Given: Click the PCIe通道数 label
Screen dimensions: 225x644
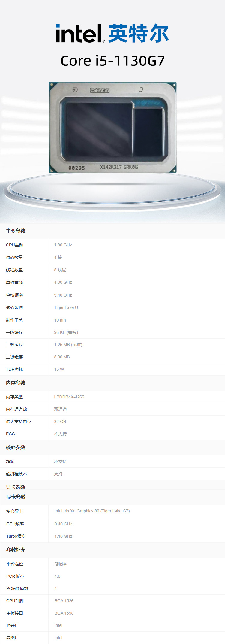Looking at the screenshot, I should [x=17, y=588].
